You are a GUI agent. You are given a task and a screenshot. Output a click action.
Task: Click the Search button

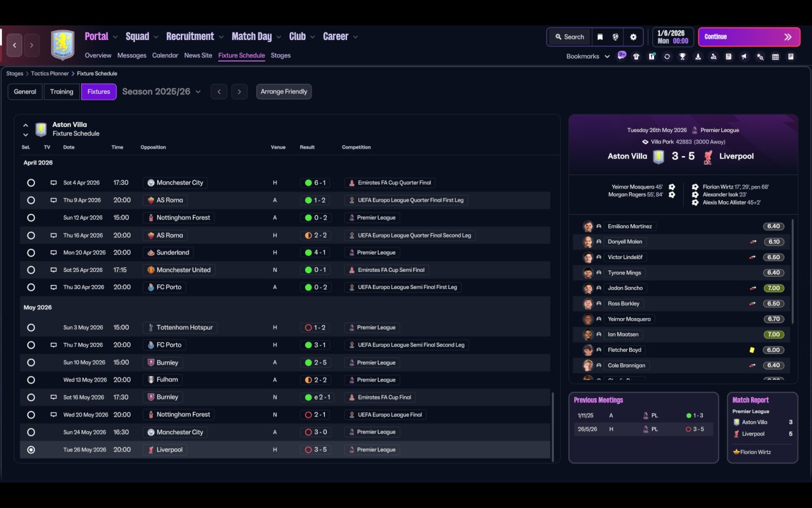point(569,37)
